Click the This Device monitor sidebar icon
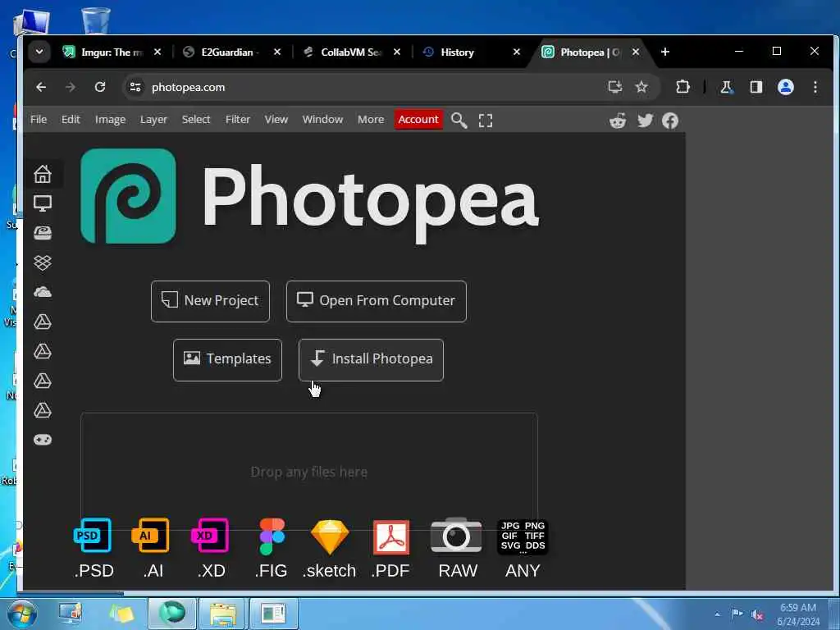This screenshot has height=630, width=840. click(x=43, y=203)
